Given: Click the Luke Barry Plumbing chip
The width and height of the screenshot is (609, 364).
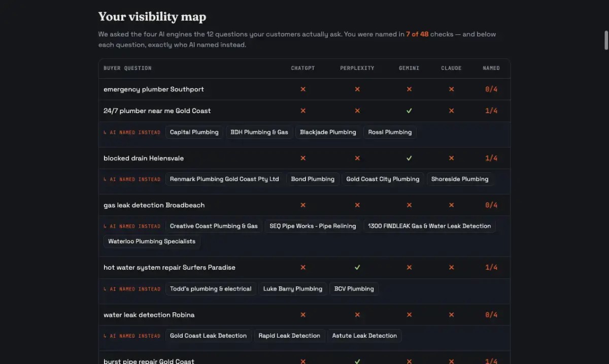Looking at the screenshot, I should click(293, 289).
